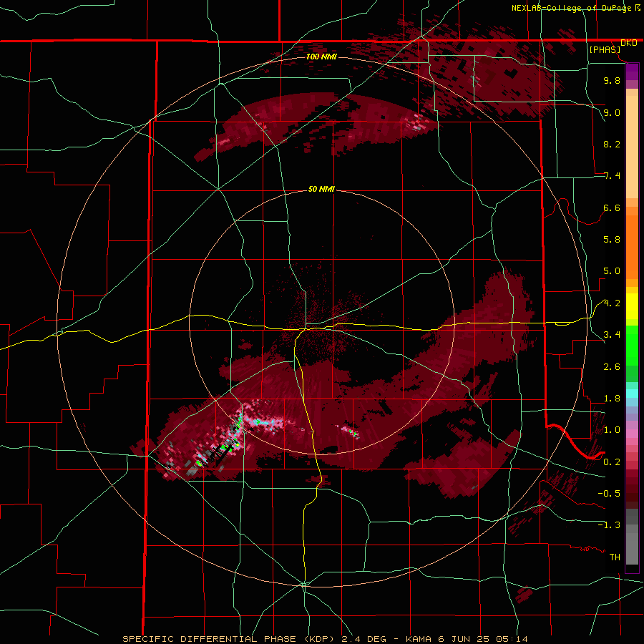Click the bright green swatch on the color bar

[x=632, y=345]
